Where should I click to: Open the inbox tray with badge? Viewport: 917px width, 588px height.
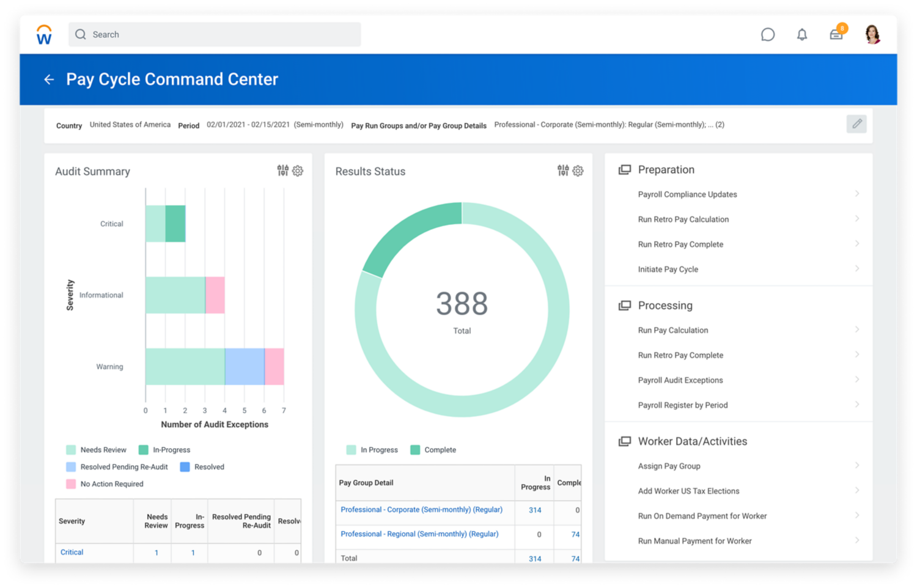836,34
